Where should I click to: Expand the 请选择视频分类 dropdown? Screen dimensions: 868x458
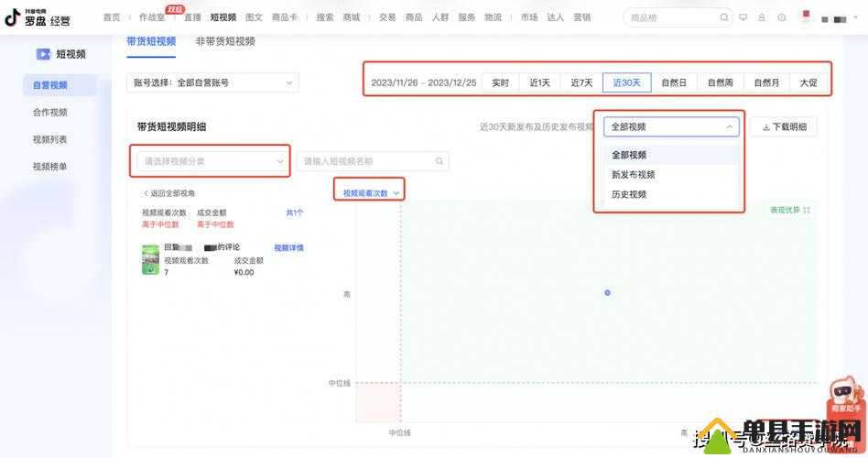pos(211,161)
